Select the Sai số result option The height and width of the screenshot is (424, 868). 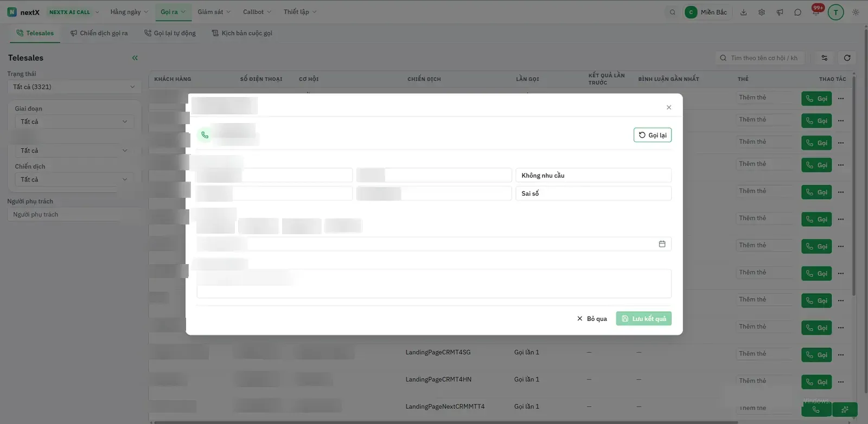coord(593,194)
